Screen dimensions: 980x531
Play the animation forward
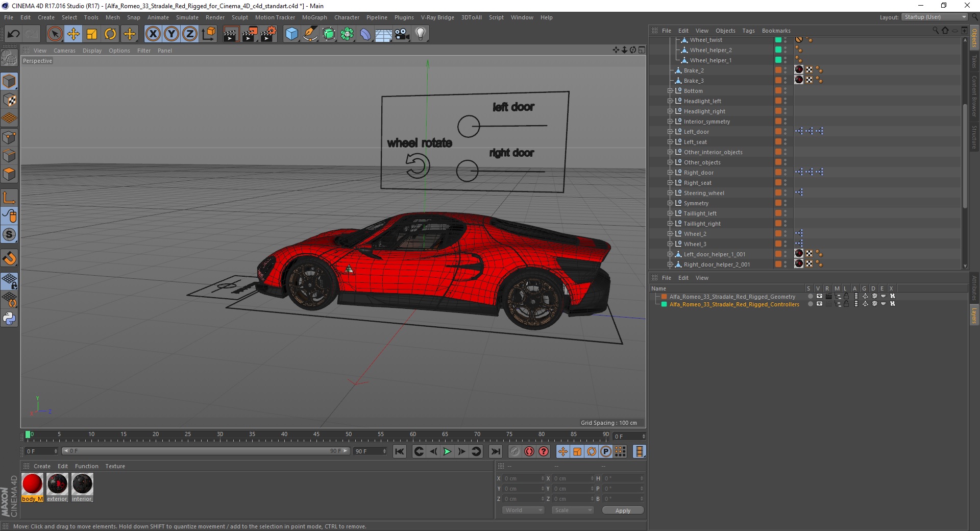[x=447, y=451]
